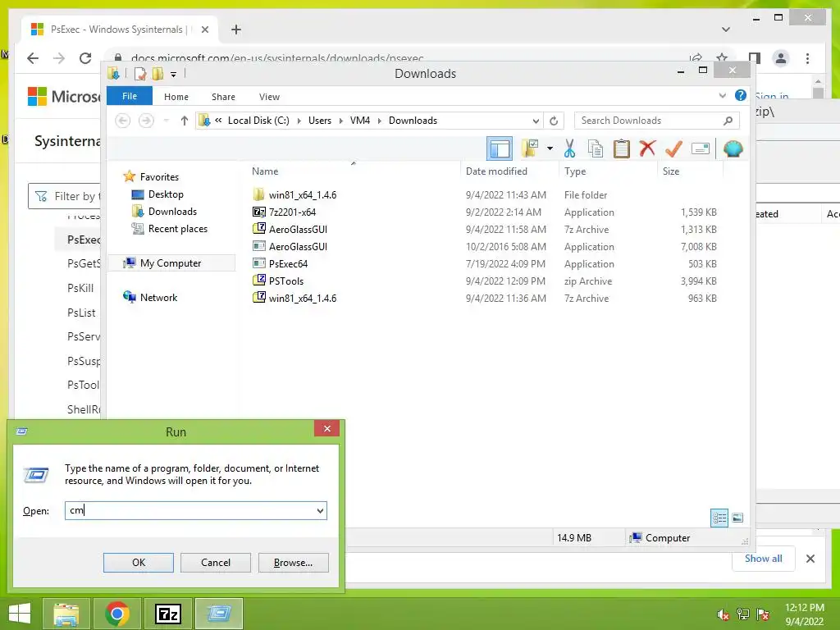Toggle the navigation pane button in toolbar
Image resolution: width=840 pixels, height=630 pixels.
coord(500,148)
